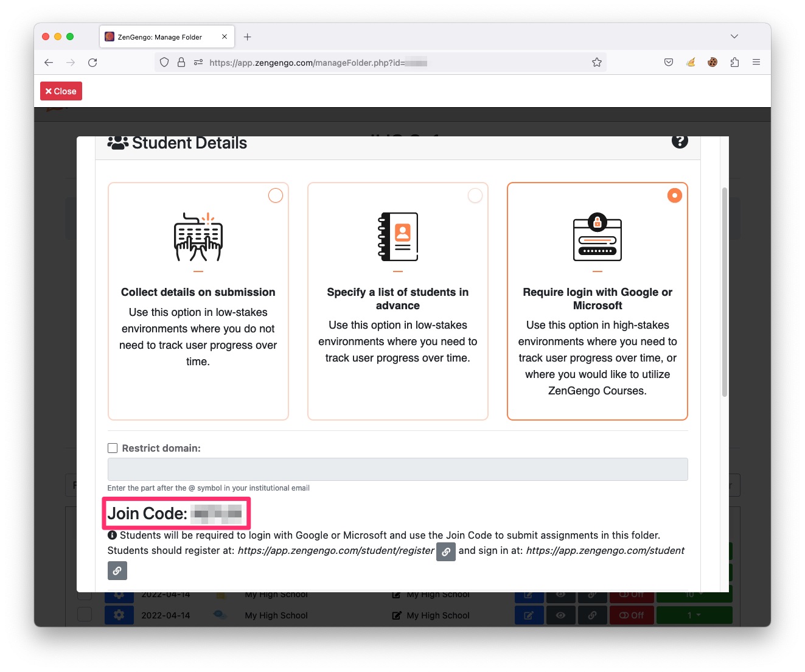Reload the page with refresh icon
This screenshot has height=672, width=805.
92,62
